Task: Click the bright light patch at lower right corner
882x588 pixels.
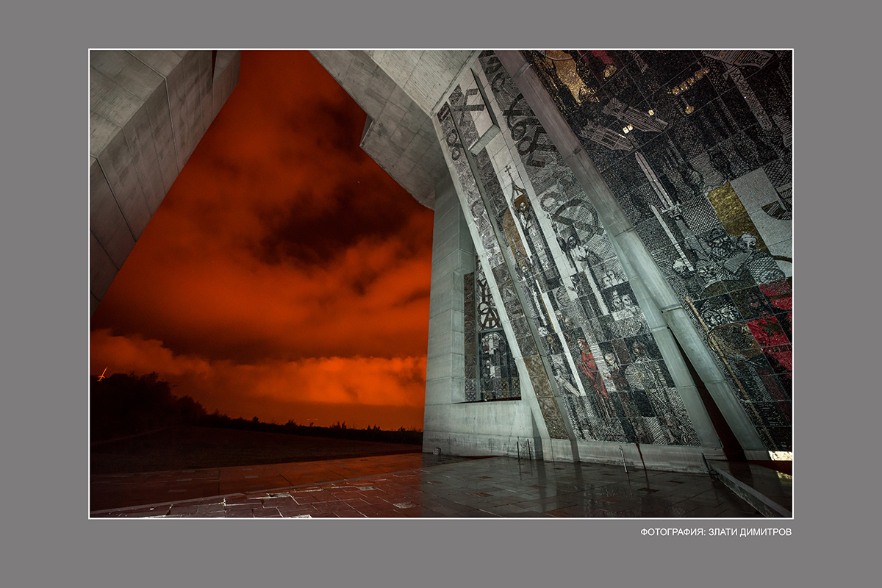Action: pyautogui.click(x=781, y=456)
